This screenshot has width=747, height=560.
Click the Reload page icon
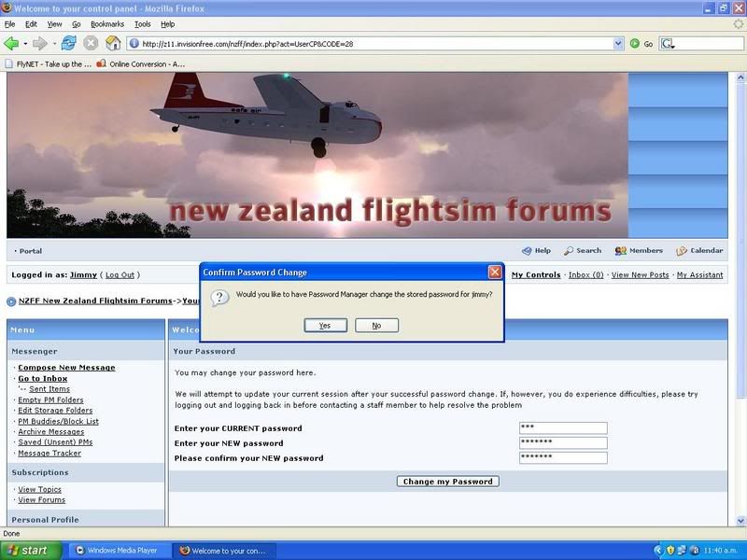point(68,43)
